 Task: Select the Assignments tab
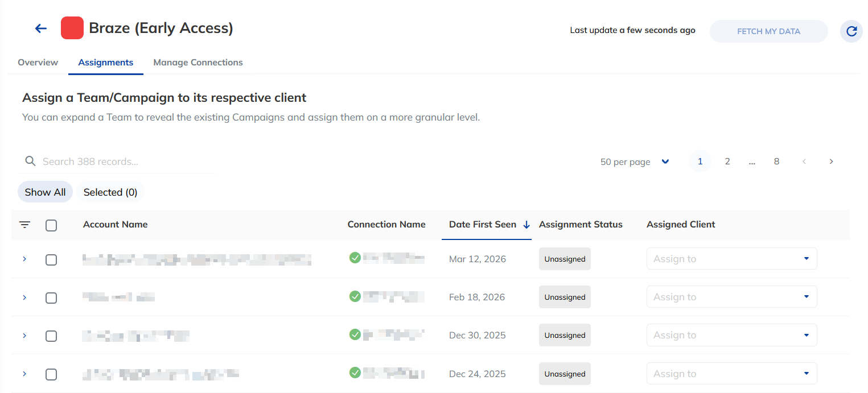pos(106,63)
